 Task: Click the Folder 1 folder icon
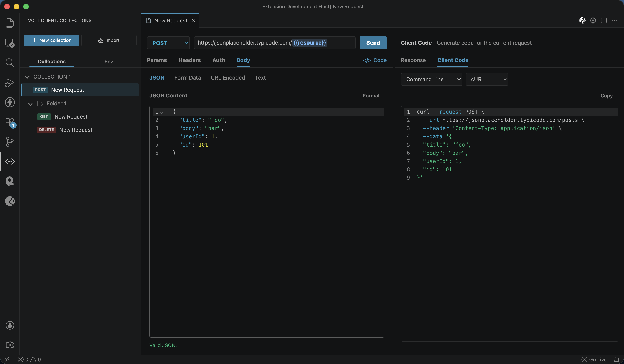(x=40, y=103)
